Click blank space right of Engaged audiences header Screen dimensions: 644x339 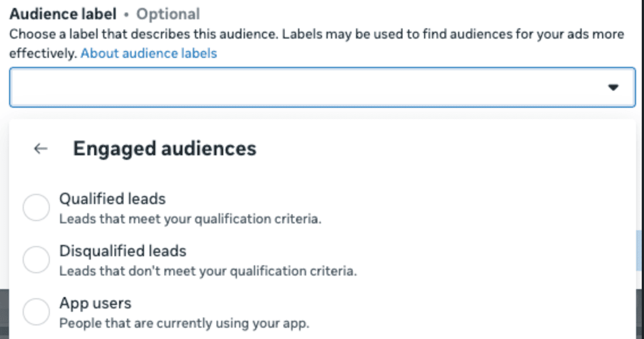pos(443,149)
